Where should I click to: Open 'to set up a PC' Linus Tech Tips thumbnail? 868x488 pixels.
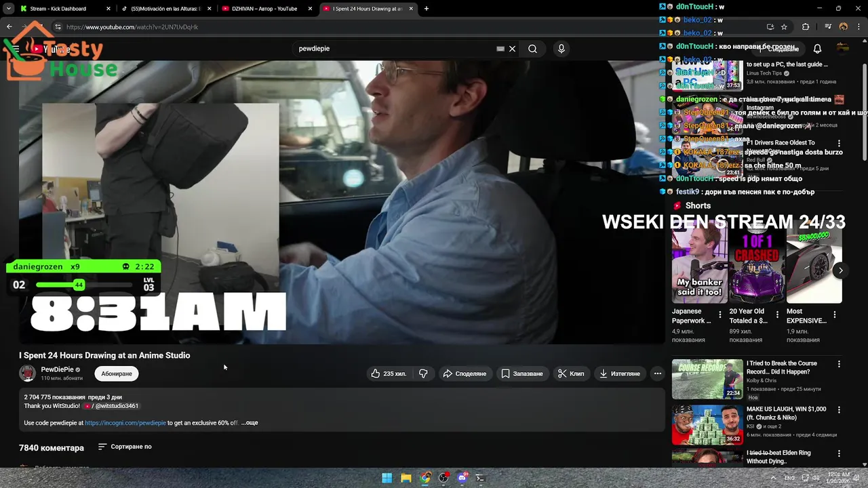click(707, 76)
